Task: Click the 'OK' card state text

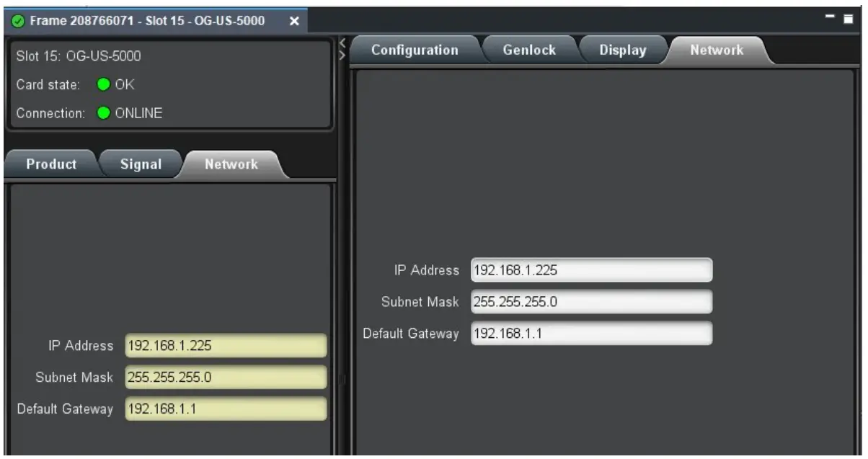Action: click(125, 85)
